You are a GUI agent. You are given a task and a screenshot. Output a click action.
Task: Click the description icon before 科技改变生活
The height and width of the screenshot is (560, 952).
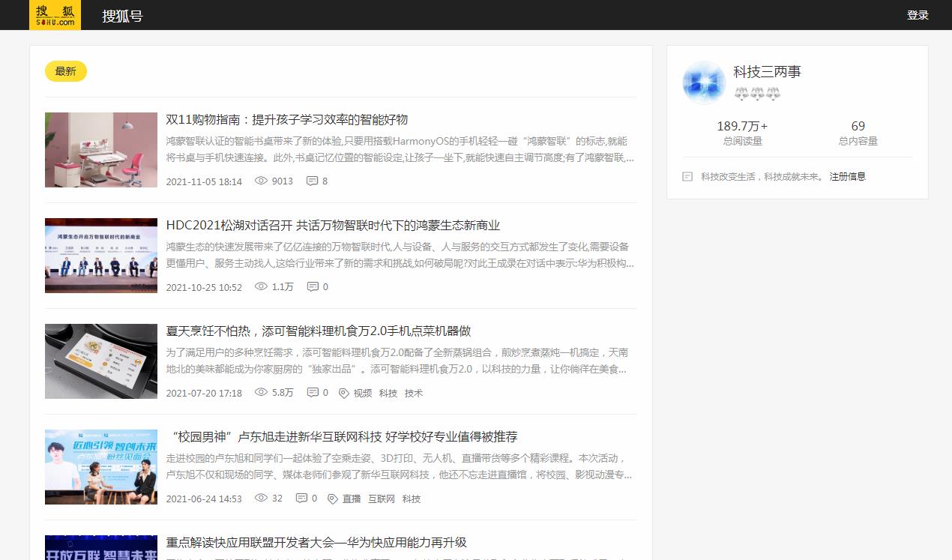click(x=687, y=177)
